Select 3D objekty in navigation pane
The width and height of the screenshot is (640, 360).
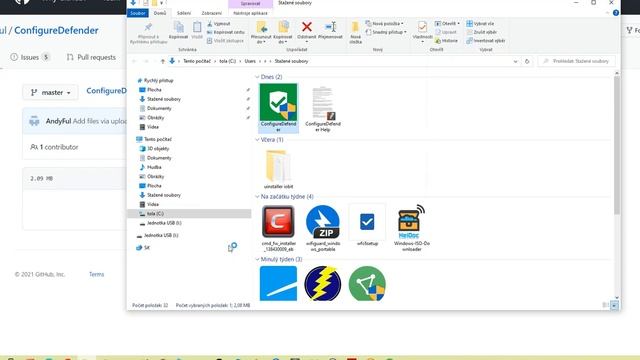pos(158,149)
